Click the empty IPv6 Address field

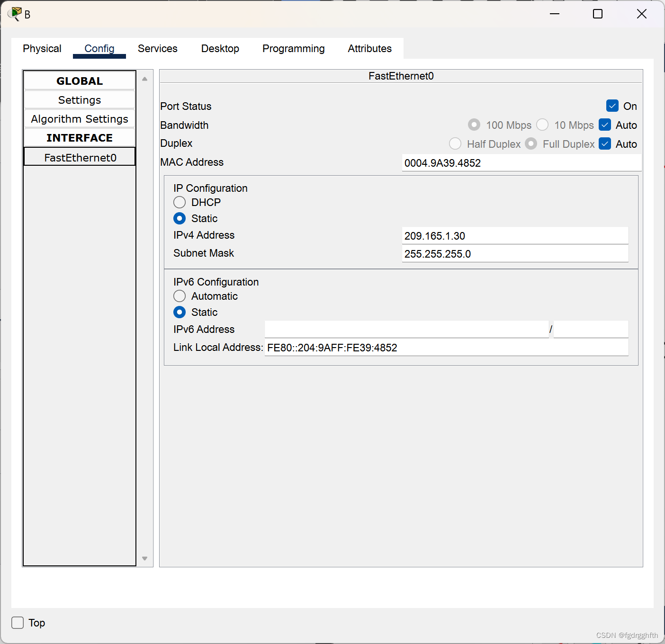(x=406, y=330)
